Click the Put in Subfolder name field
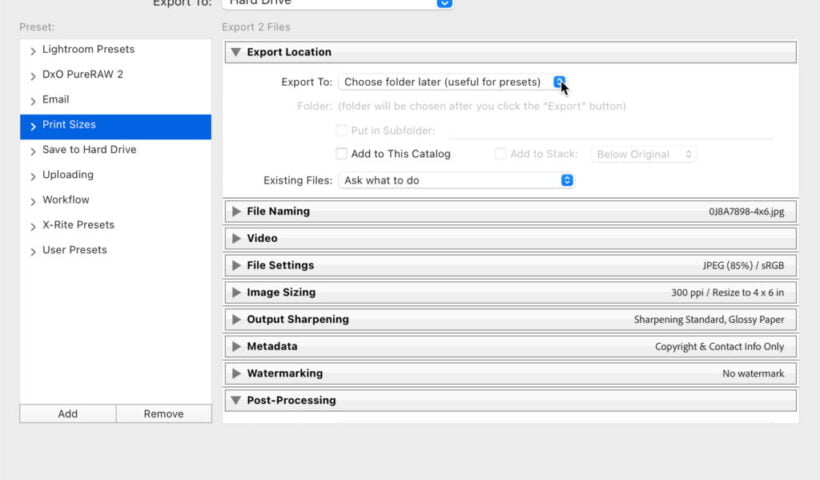 (610, 131)
